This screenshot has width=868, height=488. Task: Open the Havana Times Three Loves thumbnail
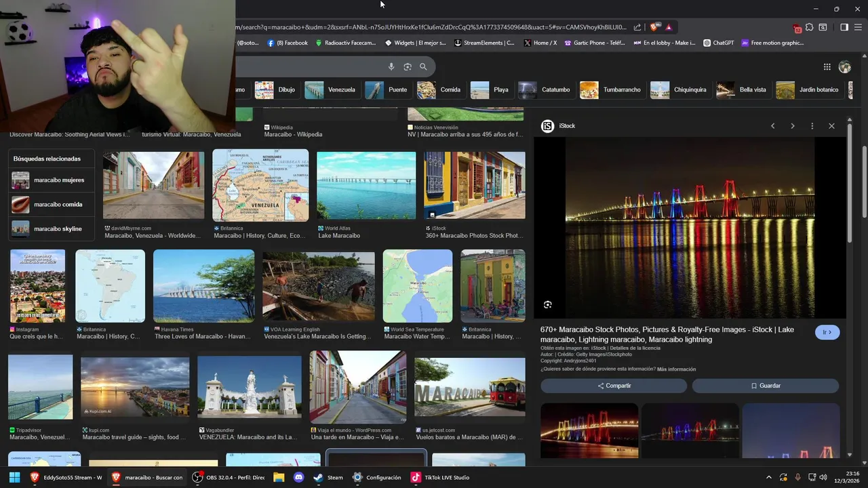pyautogui.click(x=203, y=286)
